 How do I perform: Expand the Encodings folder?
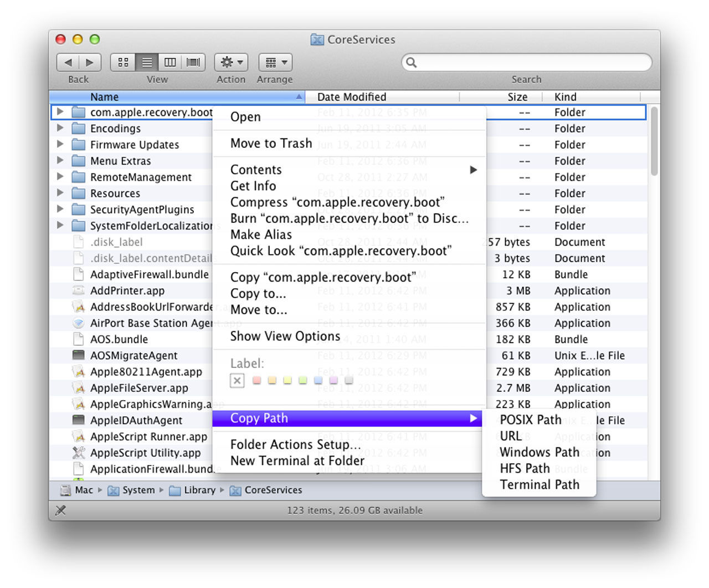click(x=60, y=128)
